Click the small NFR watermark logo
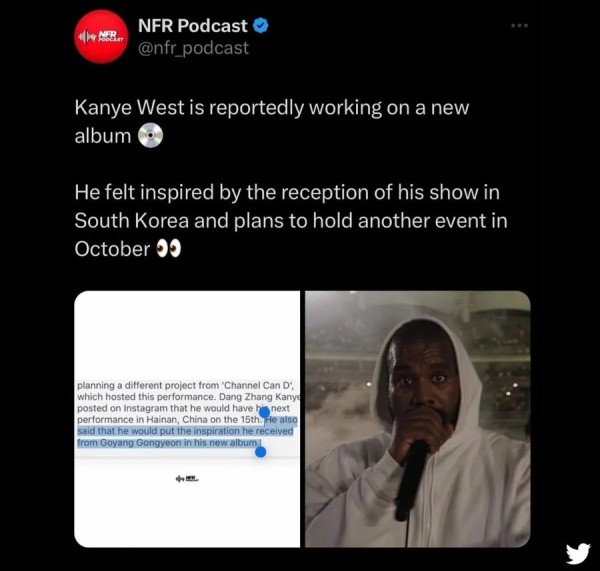Screen dimensions: 600x571 tap(187, 478)
